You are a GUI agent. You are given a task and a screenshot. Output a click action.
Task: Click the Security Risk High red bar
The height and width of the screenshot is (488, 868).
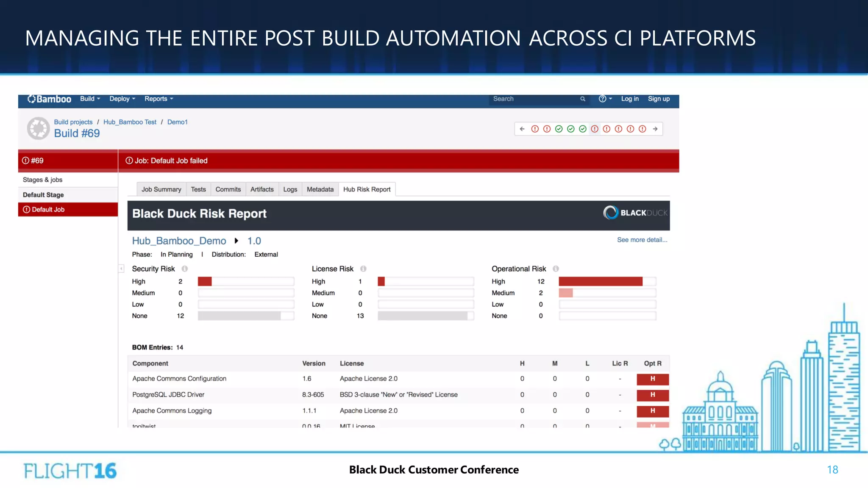coord(205,281)
